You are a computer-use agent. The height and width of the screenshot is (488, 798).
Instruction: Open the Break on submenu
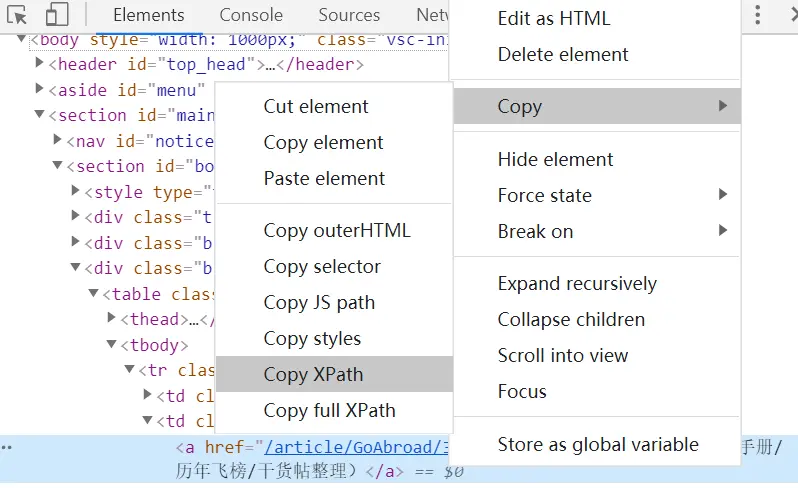(x=535, y=232)
